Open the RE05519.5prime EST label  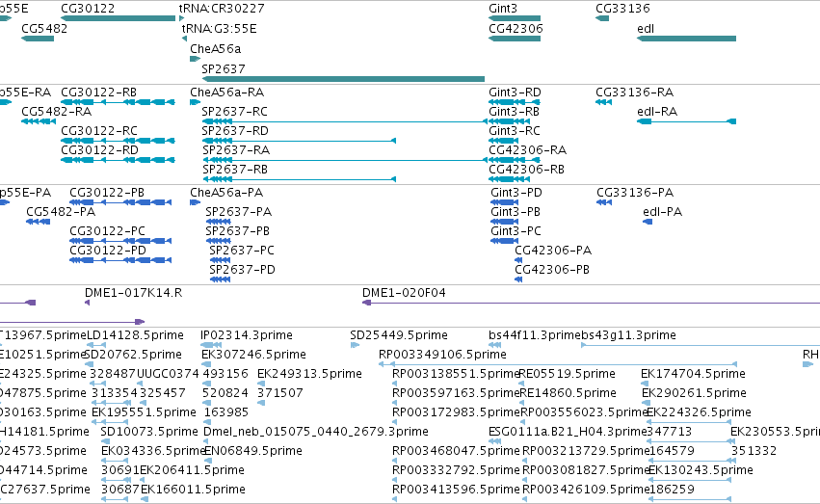coord(568,374)
